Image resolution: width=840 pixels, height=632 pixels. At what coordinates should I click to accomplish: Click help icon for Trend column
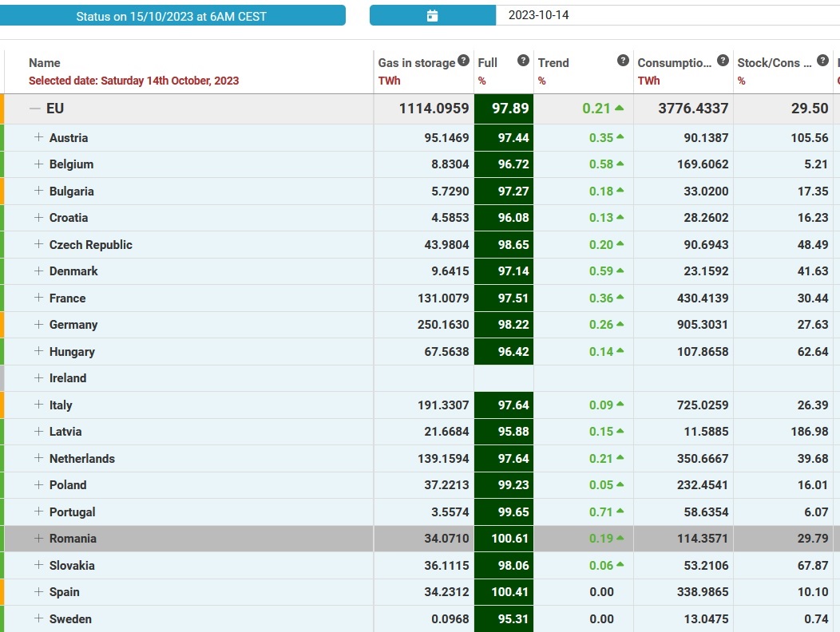pyautogui.click(x=623, y=61)
